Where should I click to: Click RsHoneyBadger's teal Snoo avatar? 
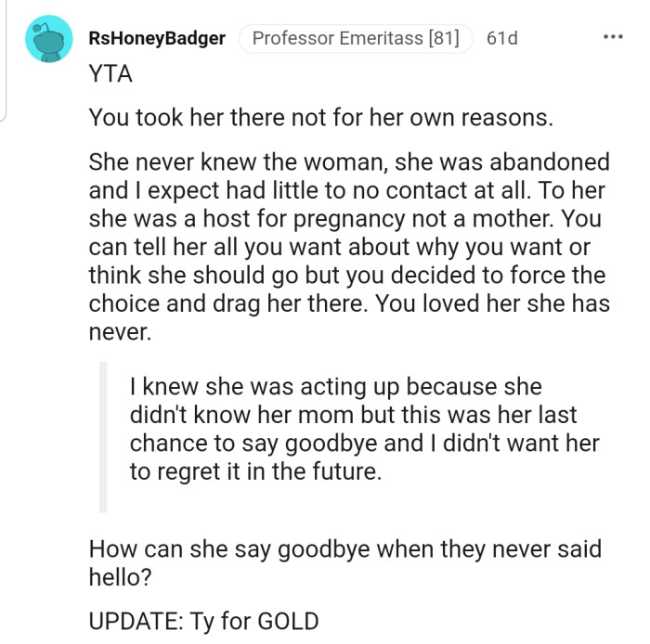pyautogui.click(x=48, y=39)
